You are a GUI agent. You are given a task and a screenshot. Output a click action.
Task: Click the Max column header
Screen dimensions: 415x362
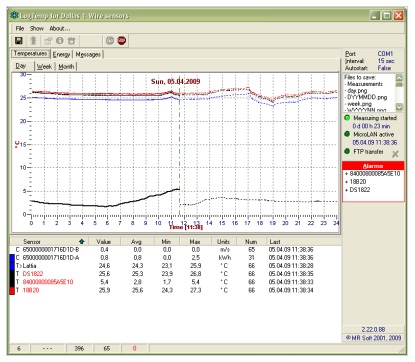coord(195,241)
